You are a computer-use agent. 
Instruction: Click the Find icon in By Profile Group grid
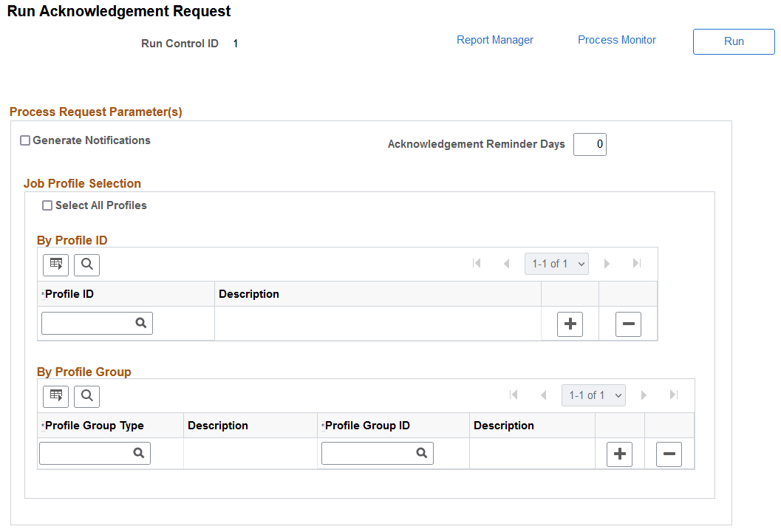[x=86, y=396]
